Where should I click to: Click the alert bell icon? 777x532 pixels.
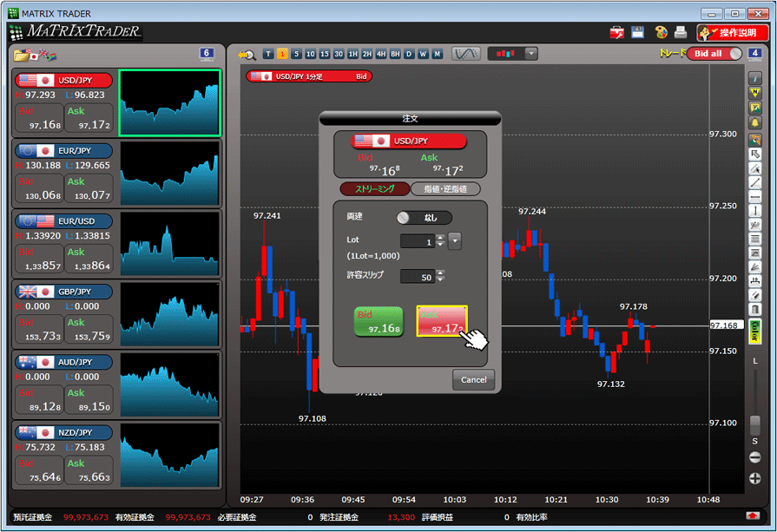pos(754,122)
